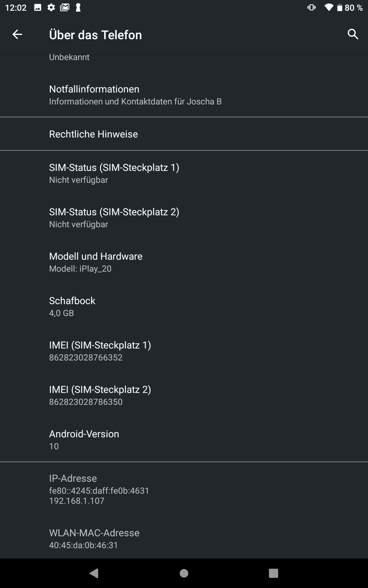Tap the Android back navigation triangle
The width and height of the screenshot is (368, 588).
tap(94, 573)
